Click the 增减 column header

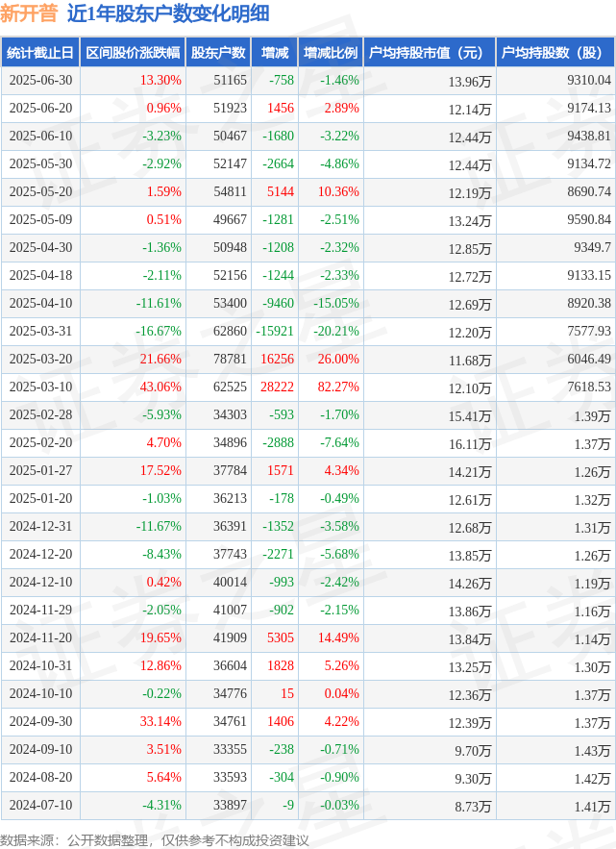(x=275, y=53)
